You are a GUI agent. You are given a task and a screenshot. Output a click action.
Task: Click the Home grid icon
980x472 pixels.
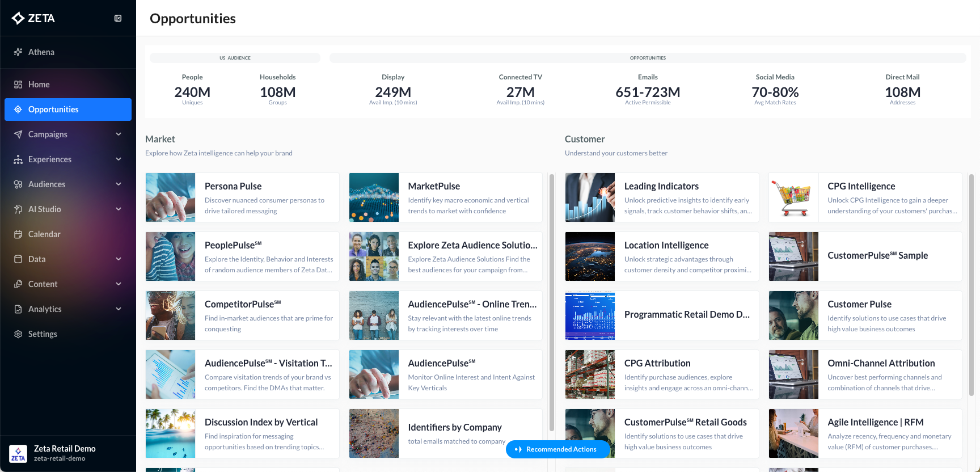tap(18, 85)
